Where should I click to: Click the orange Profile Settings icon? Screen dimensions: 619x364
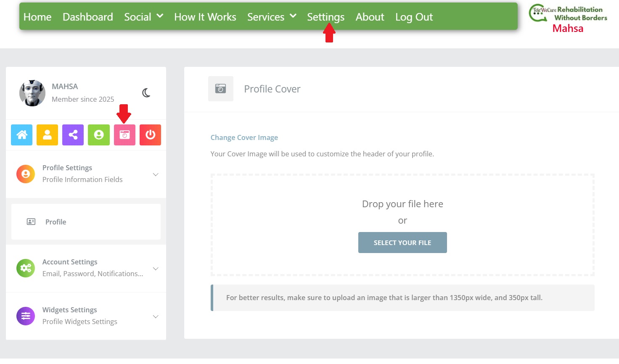(x=26, y=174)
